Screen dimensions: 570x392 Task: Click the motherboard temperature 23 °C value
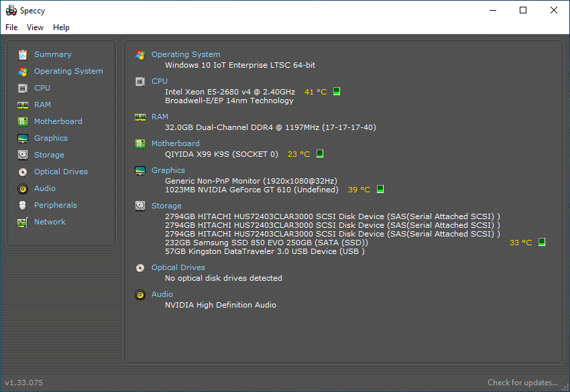click(x=299, y=154)
